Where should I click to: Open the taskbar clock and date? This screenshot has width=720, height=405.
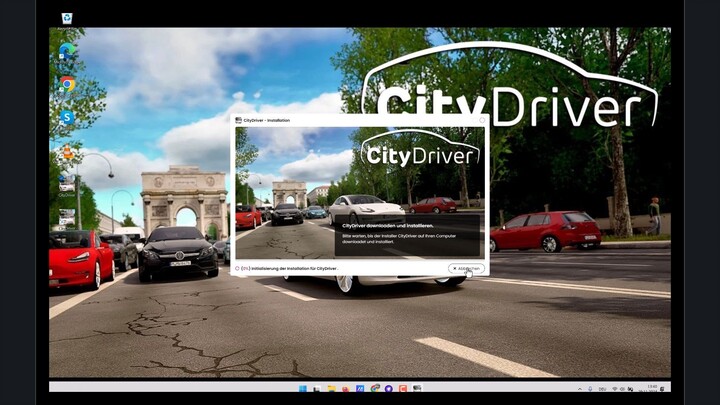pos(652,388)
